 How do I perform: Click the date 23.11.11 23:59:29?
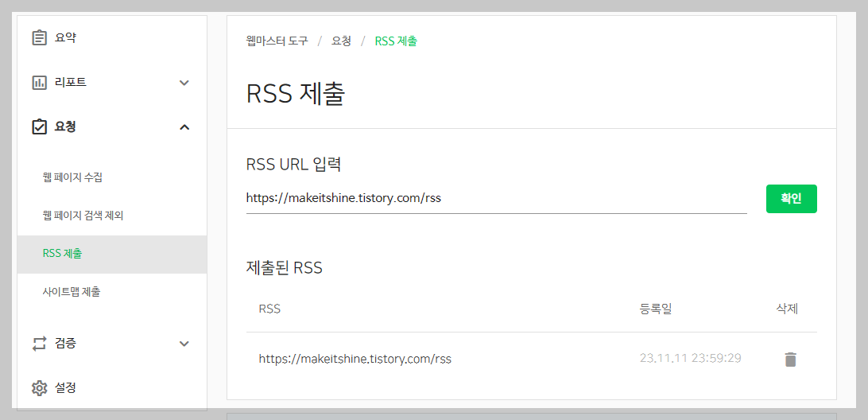pyautogui.click(x=690, y=359)
